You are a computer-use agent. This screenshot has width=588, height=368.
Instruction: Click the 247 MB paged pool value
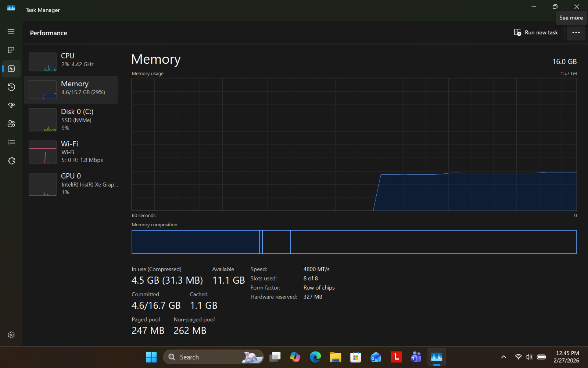(148, 330)
